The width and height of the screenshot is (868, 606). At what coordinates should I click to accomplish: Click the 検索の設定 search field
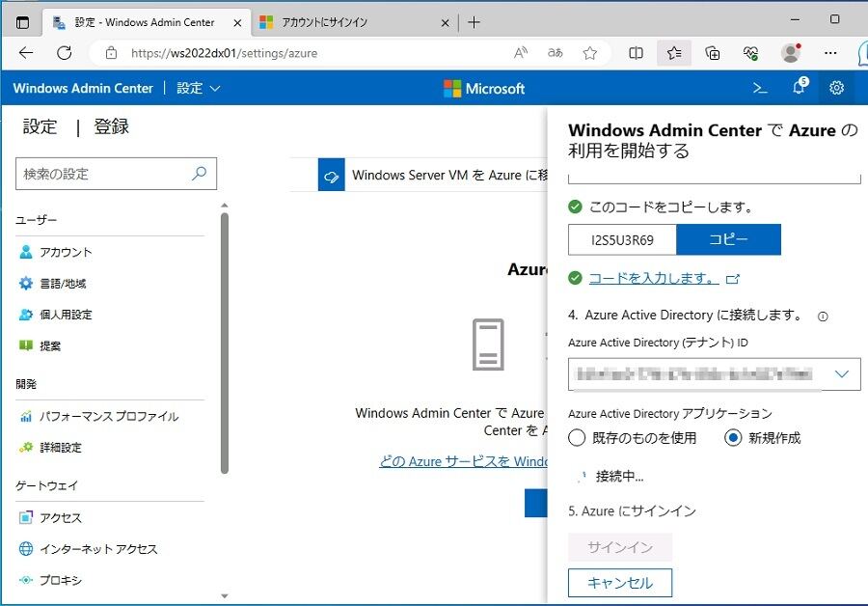pyautogui.click(x=116, y=174)
